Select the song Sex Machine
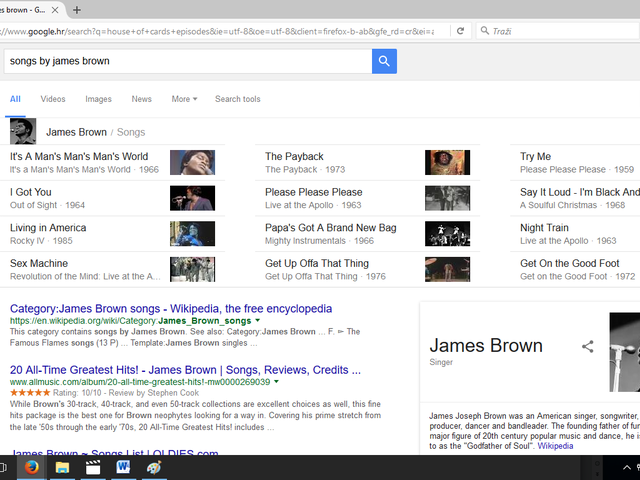 pyautogui.click(x=39, y=263)
